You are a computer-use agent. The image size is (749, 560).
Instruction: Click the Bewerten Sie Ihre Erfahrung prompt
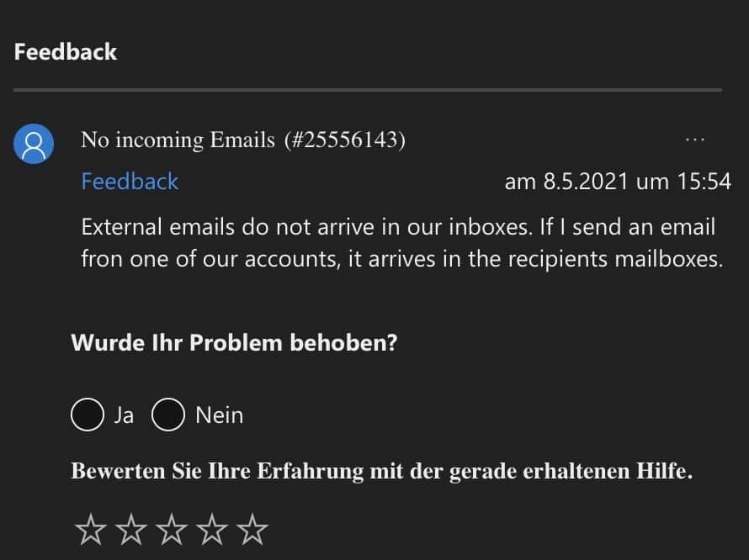tap(381, 471)
